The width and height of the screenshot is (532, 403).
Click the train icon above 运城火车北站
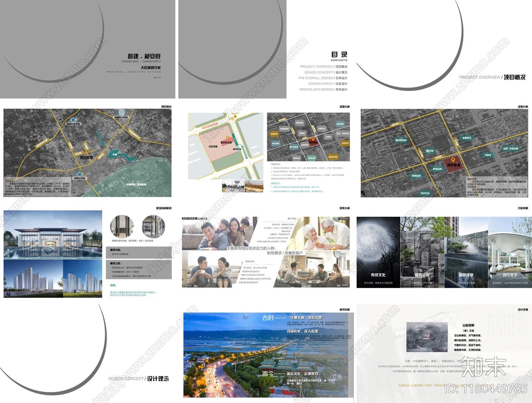[73, 119]
